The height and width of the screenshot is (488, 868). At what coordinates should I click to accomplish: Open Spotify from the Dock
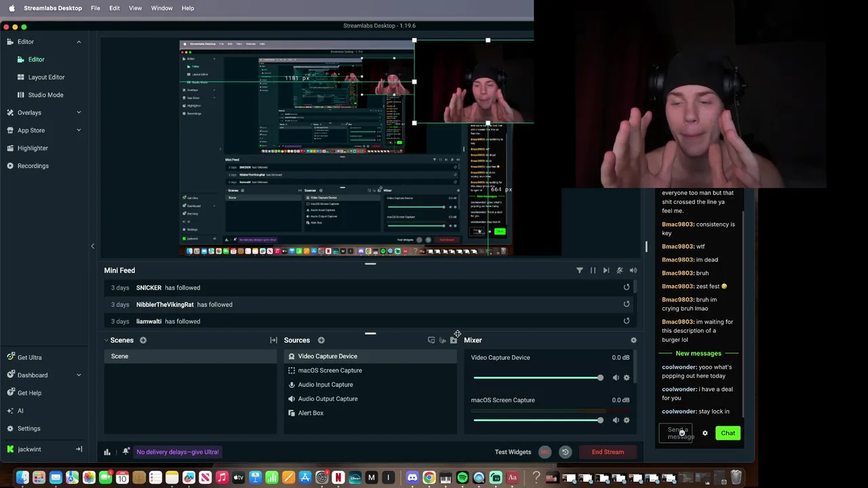[462, 478]
